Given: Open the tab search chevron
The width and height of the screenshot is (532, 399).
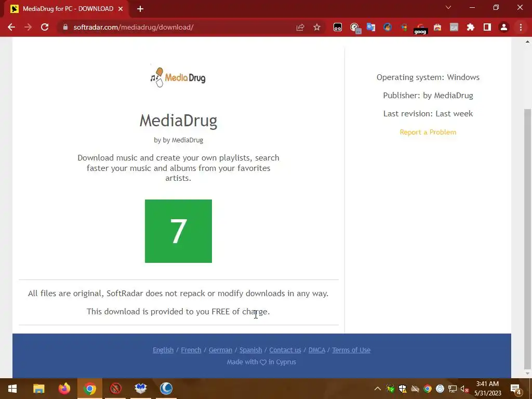Looking at the screenshot, I should [x=448, y=7].
